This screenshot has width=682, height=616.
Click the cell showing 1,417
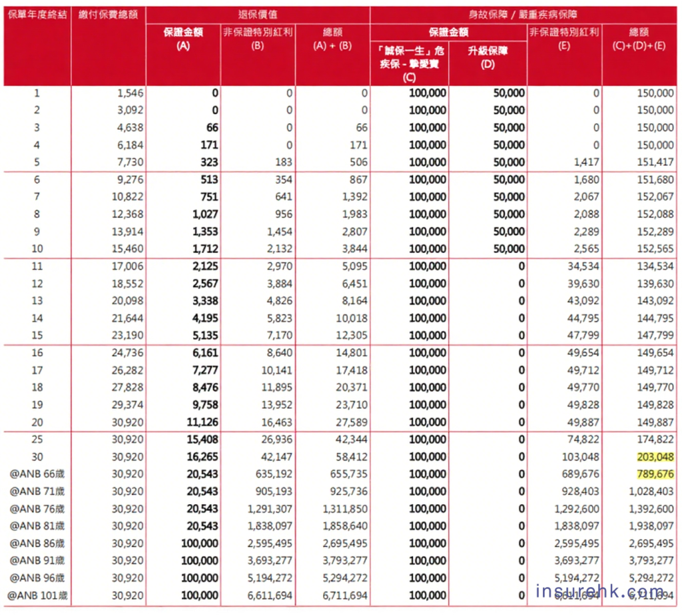[586, 162]
